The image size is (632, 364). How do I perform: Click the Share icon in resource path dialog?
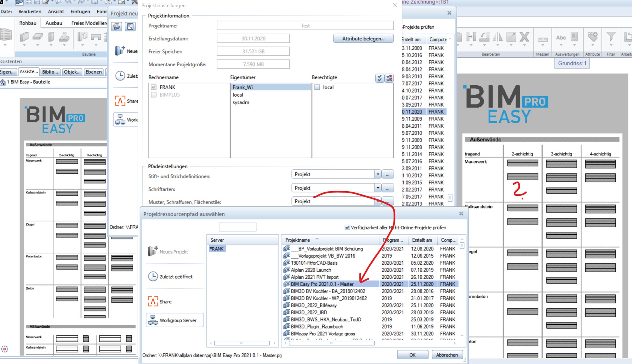point(153,301)
